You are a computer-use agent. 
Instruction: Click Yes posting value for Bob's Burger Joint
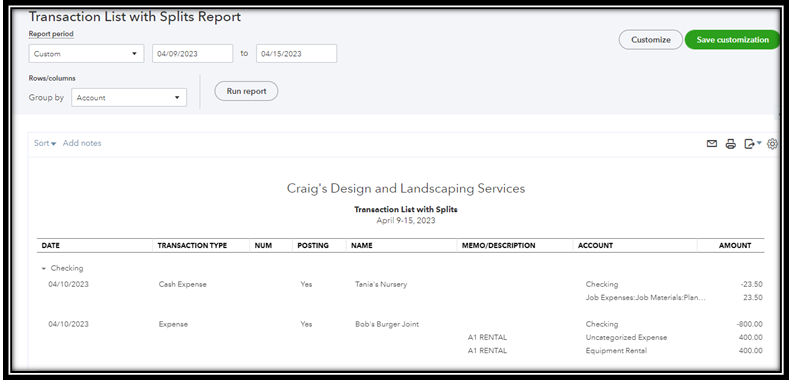[x=306, y=324]
